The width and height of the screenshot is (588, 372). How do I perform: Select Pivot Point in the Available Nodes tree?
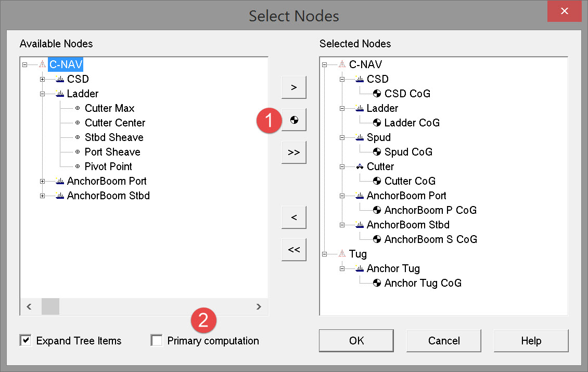point(108,166)
